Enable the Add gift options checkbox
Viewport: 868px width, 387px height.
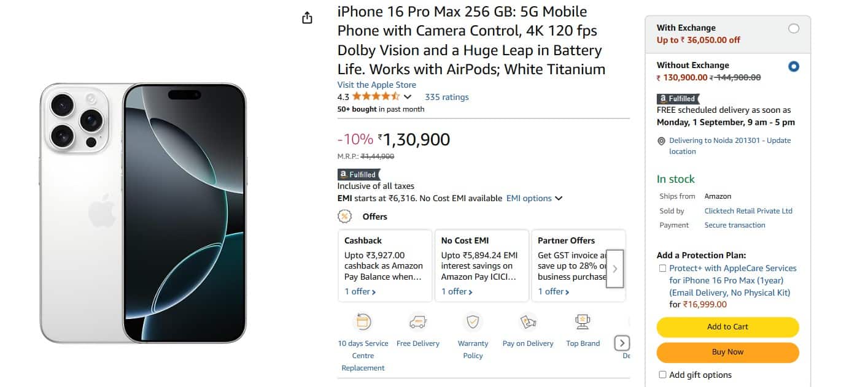pos(662,375)
